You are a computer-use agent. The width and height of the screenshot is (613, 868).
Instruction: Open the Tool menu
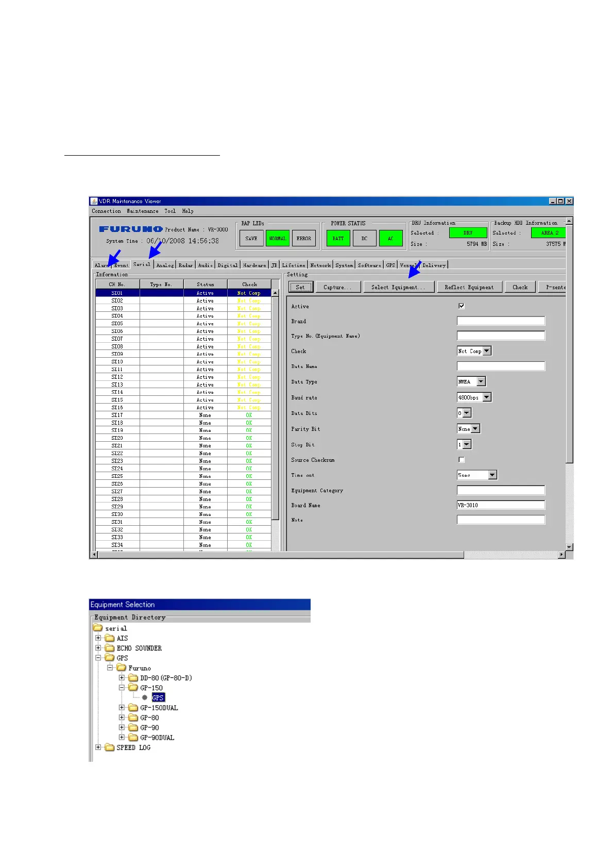point(170,211)
